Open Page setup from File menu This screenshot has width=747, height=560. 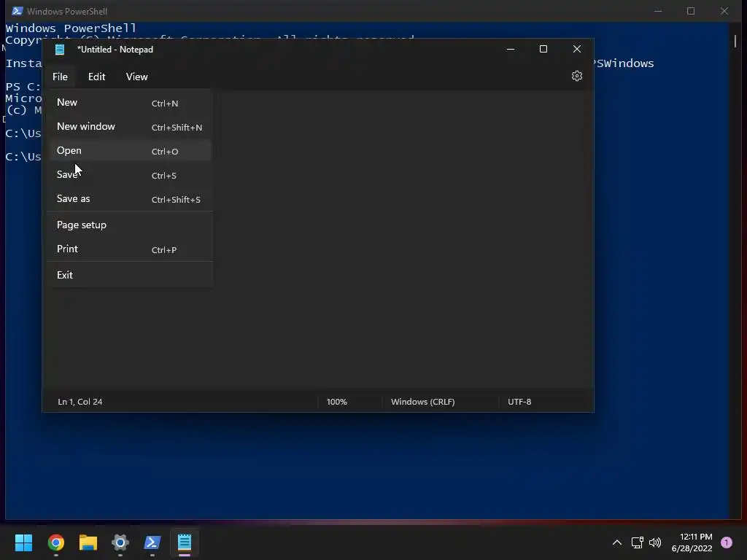point(130,225)
